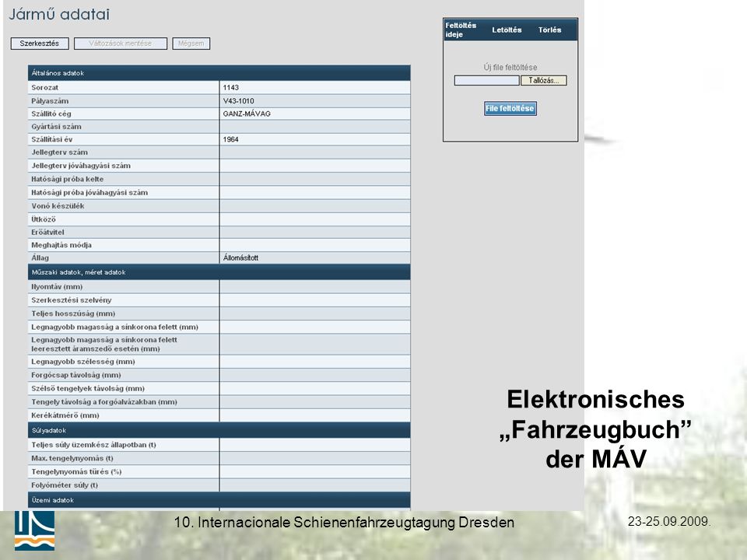The image size is (747, 560).
Task: Click the Hatósági próba jóváhagyási szám label
Action: click(89, 192)
